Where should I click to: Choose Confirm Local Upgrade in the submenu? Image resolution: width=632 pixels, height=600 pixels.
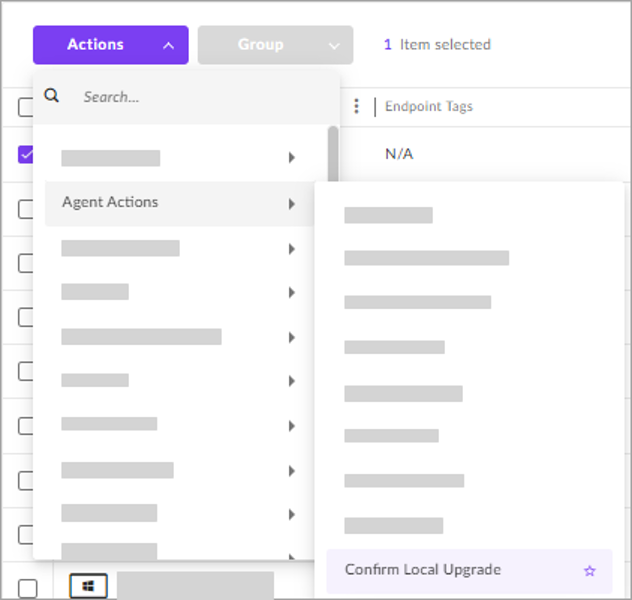pyautogui.click(x=423, y=570)
